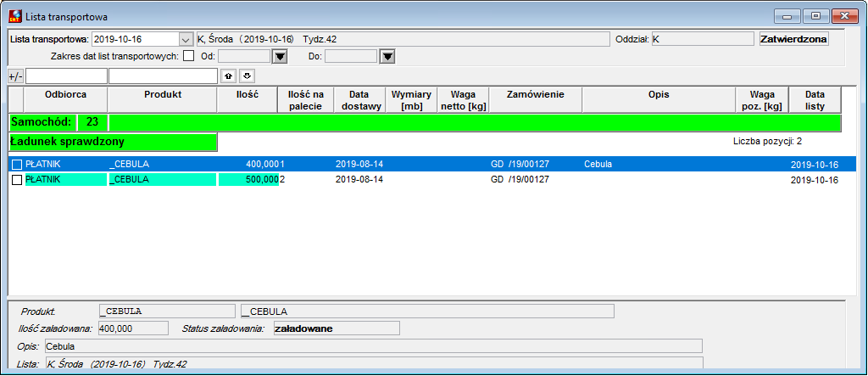Click the Waga netto [kg] column header
Viewport: 868px width, 376px height.
tap(464, 100)
